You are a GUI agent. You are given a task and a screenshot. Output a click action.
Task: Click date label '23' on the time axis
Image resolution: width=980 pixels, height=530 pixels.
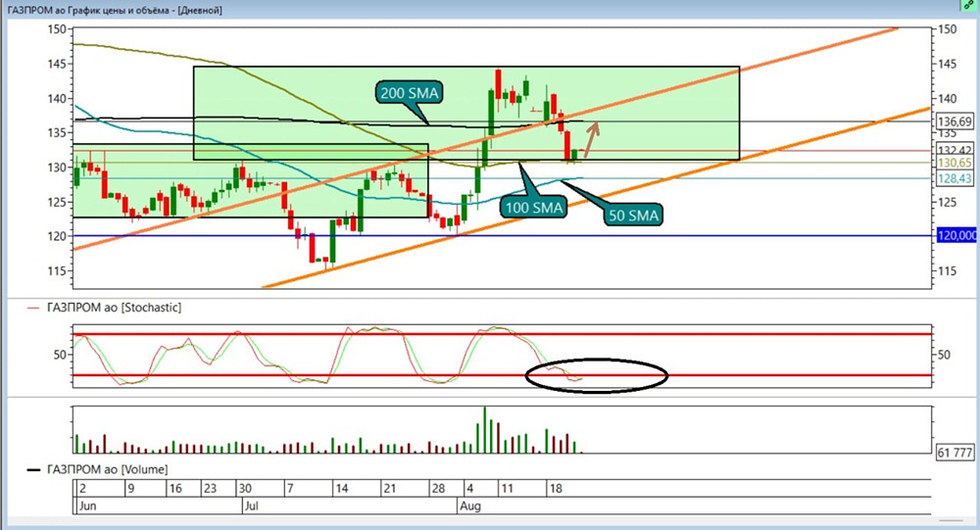[x=210, y=489]
